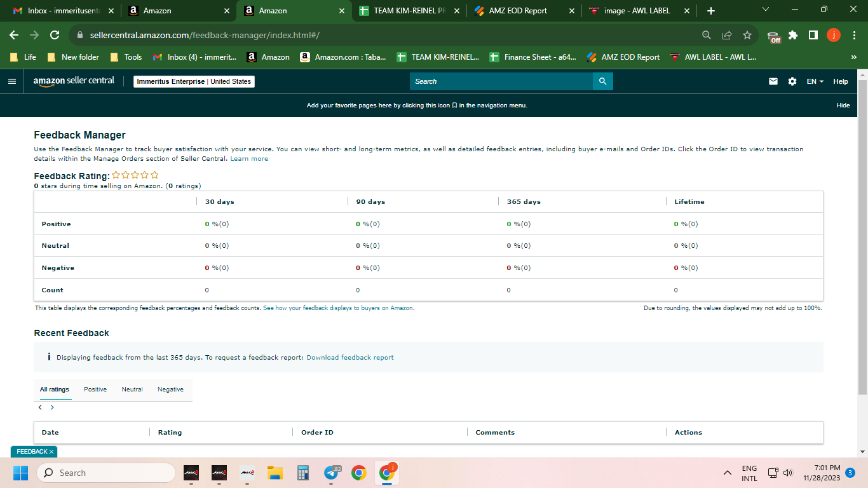Click the 365 days column header
Viewport: 868px width, 488px height.
(x=524, y=202)
